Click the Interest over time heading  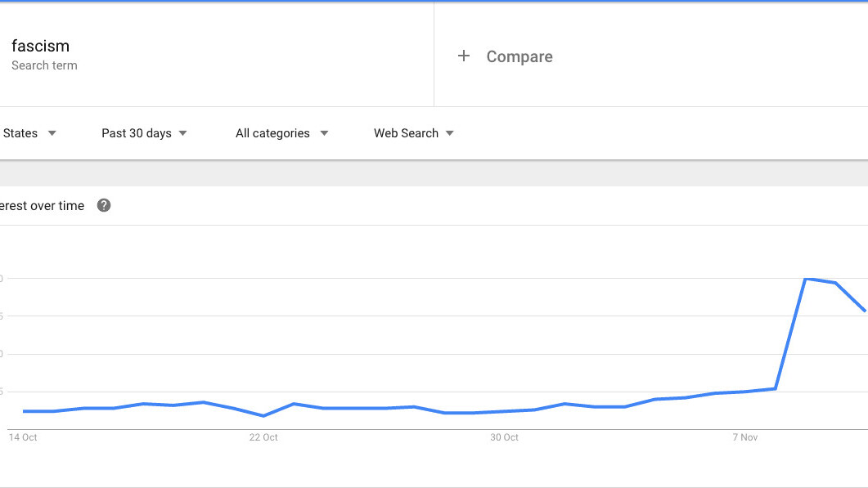(42, 206)
